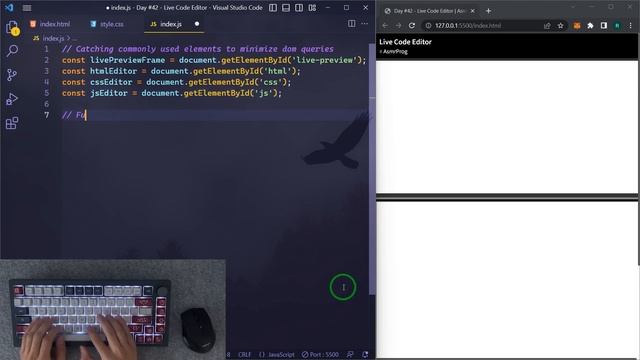Click the livePreviewFrame variable on line 2
640x360 pixels.
128,60
